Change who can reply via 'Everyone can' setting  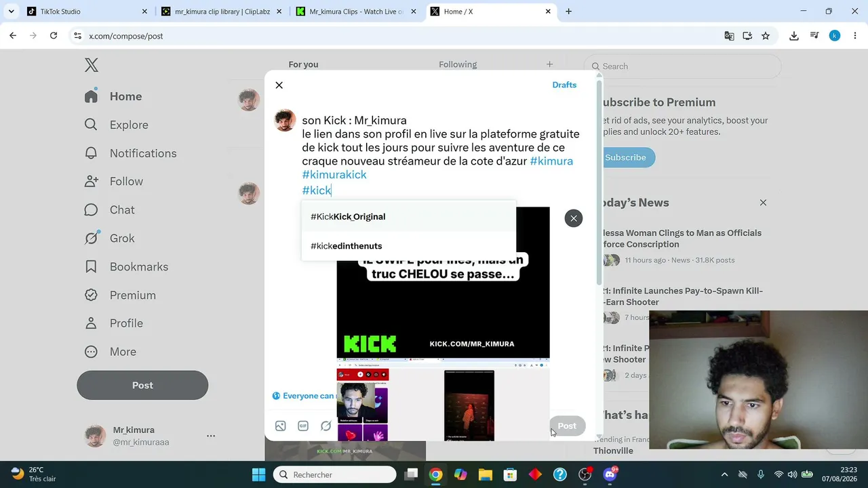click(304, 396)
